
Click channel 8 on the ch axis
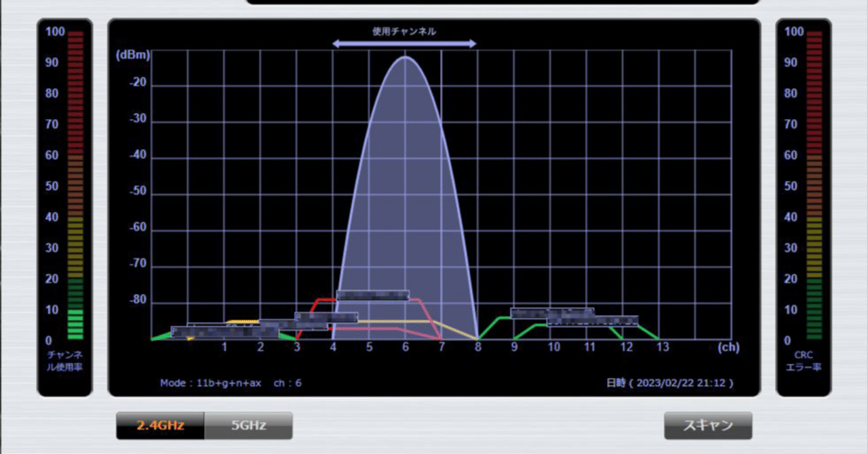(x=478, y=347)
